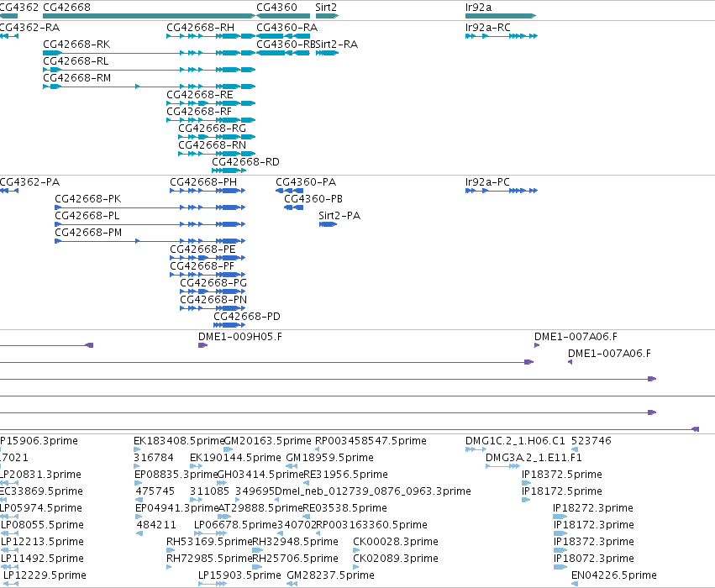Open EST EP08835.3prime

pyautogui.click(x=176, y=475)
